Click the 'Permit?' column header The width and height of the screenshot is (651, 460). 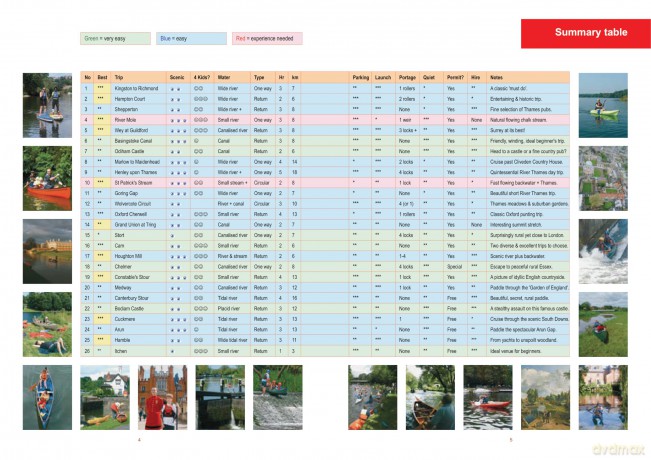pos(455,77)
